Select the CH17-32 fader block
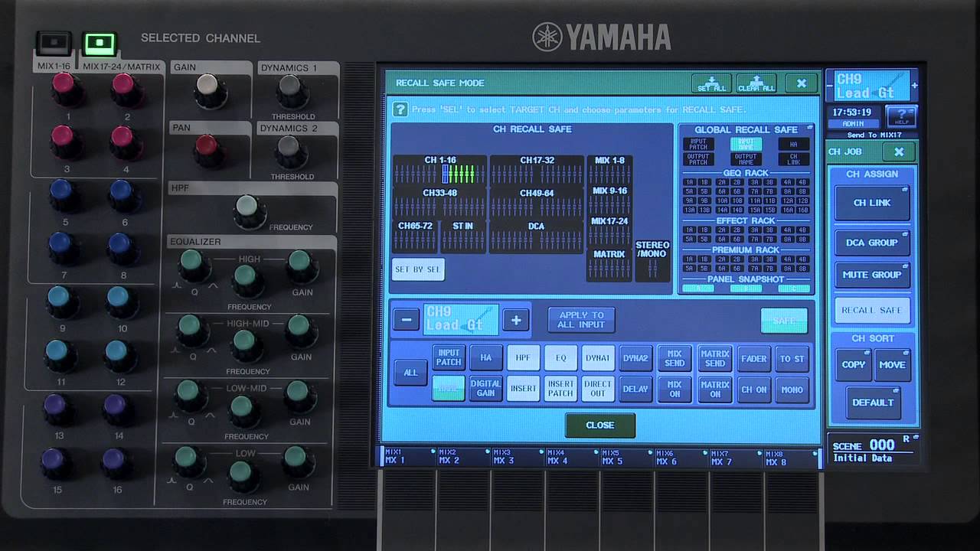The height and width of the screenshot is (551, 980). 537,170
